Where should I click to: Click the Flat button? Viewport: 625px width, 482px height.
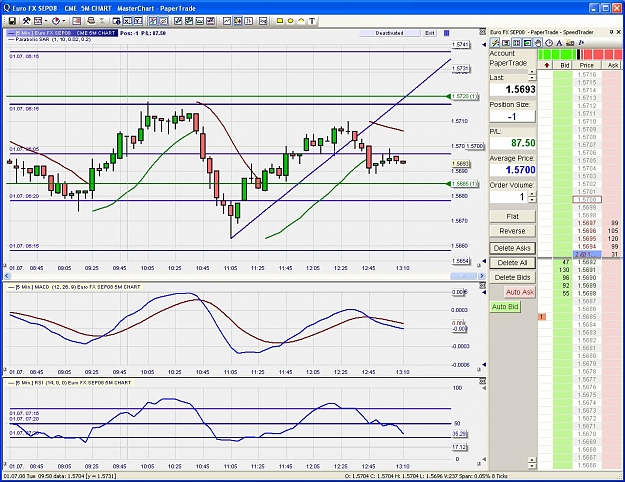pos(513,216)
